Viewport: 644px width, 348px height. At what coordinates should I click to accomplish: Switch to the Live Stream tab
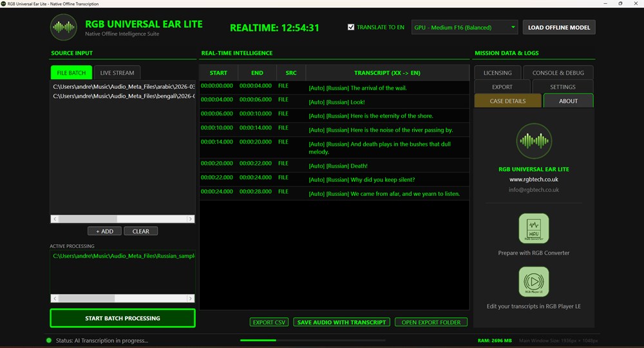tap(117, 73)
